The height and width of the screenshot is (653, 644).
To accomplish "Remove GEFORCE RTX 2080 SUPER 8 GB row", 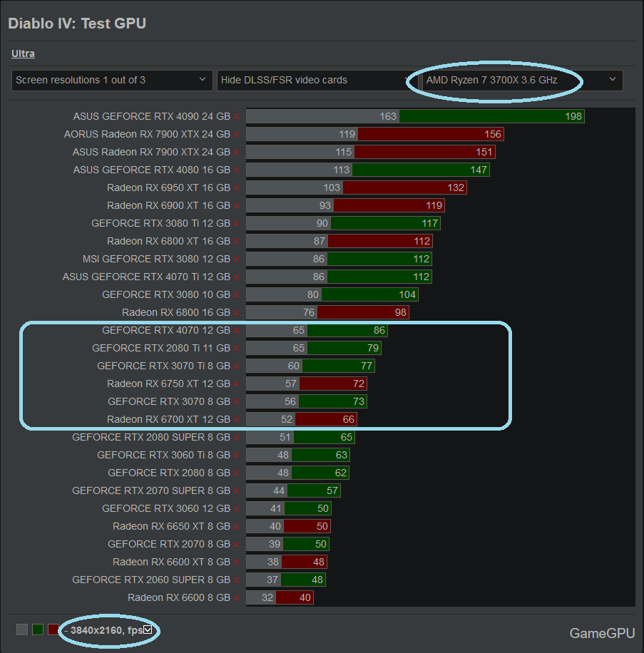I will coord(237,438).
